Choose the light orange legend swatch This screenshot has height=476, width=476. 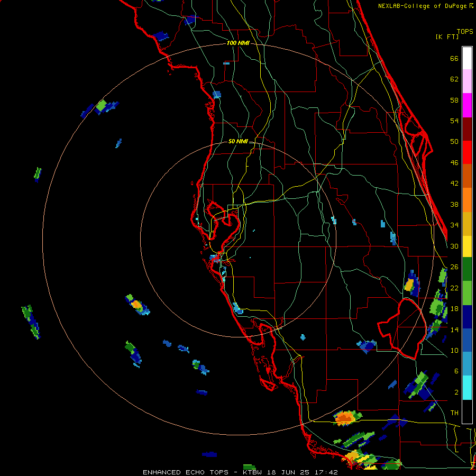click(467, 200)
